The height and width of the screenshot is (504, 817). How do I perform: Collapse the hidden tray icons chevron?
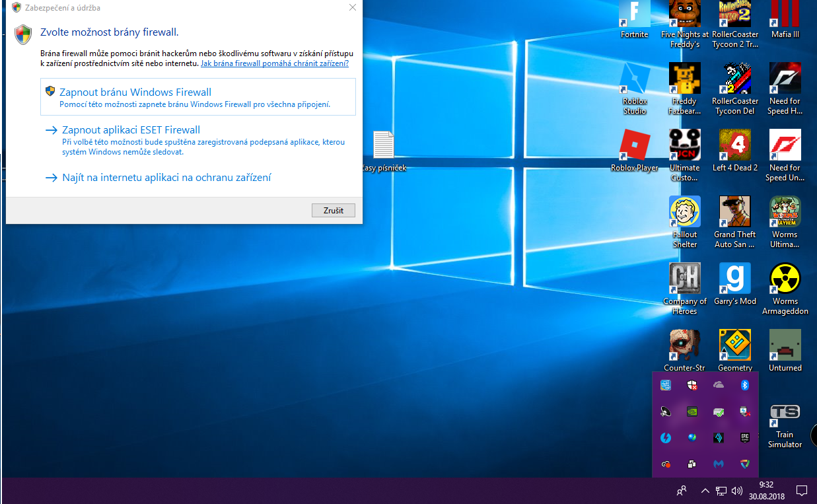coord(705,491)
